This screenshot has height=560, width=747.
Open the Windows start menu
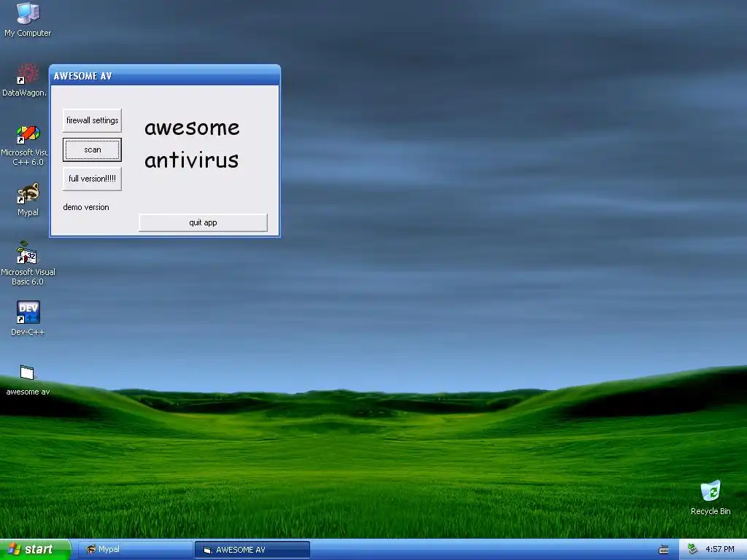pos(35,550)
